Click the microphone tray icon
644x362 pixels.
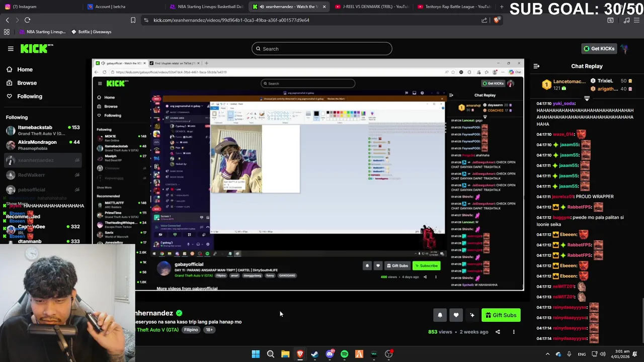[569, 354]
